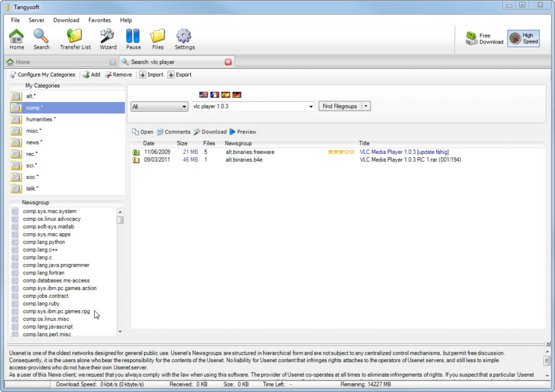Expand Find Filegroups arrow dropdown
Viewport: 555px width, 392px height.
(366, 106)
